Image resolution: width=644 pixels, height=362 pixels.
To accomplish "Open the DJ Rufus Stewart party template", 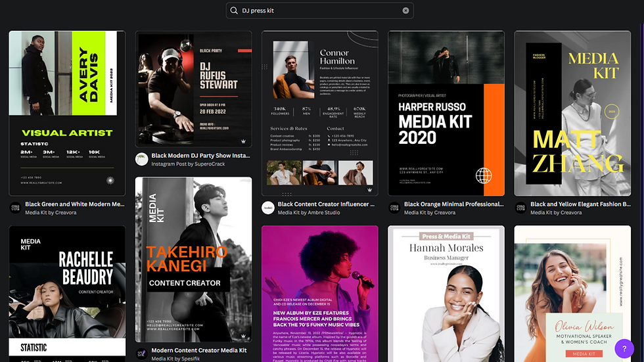I will [193, 89].
